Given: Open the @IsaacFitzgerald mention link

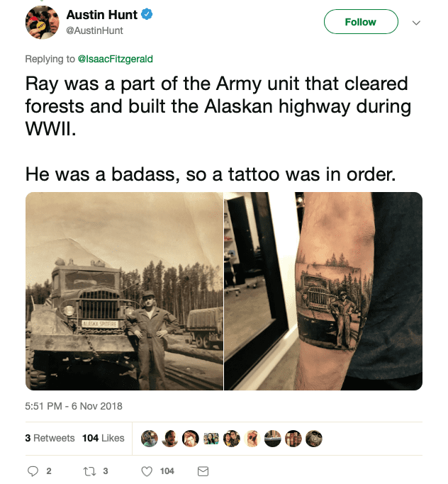Looking at the screenshot, I should click(115, 59).
